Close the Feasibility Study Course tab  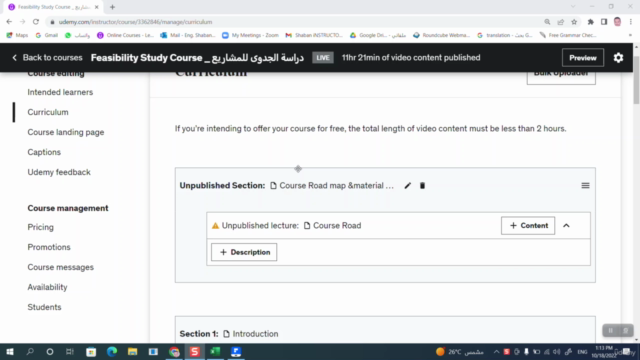point(97,7)
